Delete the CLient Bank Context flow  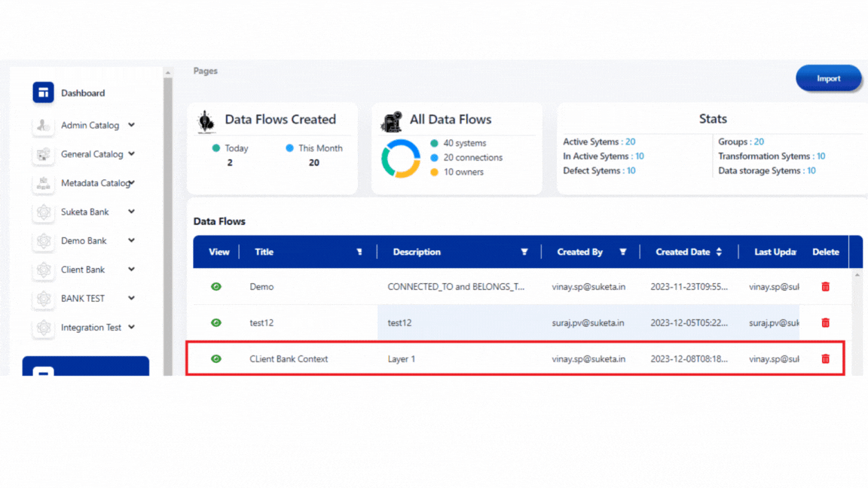coord(825,359)
